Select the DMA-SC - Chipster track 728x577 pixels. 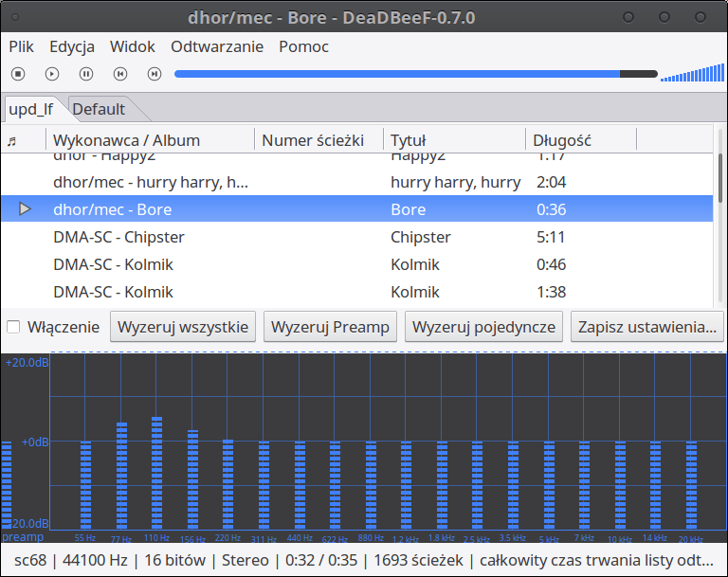(x=356, y=237)
